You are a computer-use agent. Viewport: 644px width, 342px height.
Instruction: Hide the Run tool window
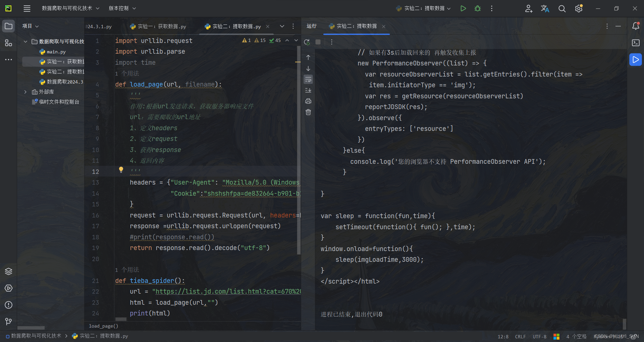(618, 26)
